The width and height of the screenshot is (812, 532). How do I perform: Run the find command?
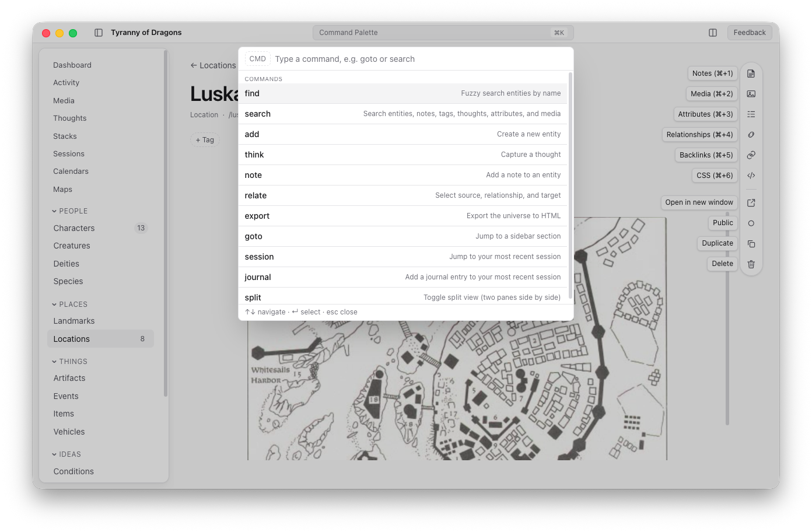402,93
